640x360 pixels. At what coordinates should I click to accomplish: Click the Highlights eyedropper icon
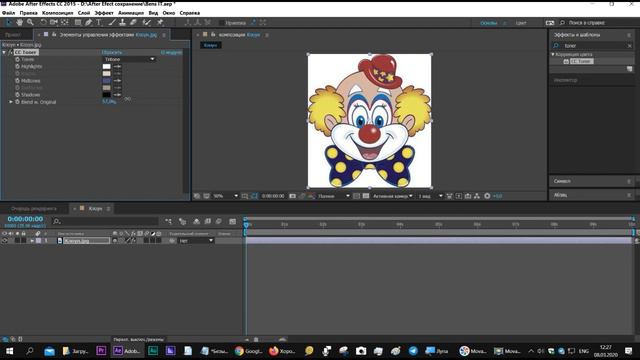pos(118,67)
